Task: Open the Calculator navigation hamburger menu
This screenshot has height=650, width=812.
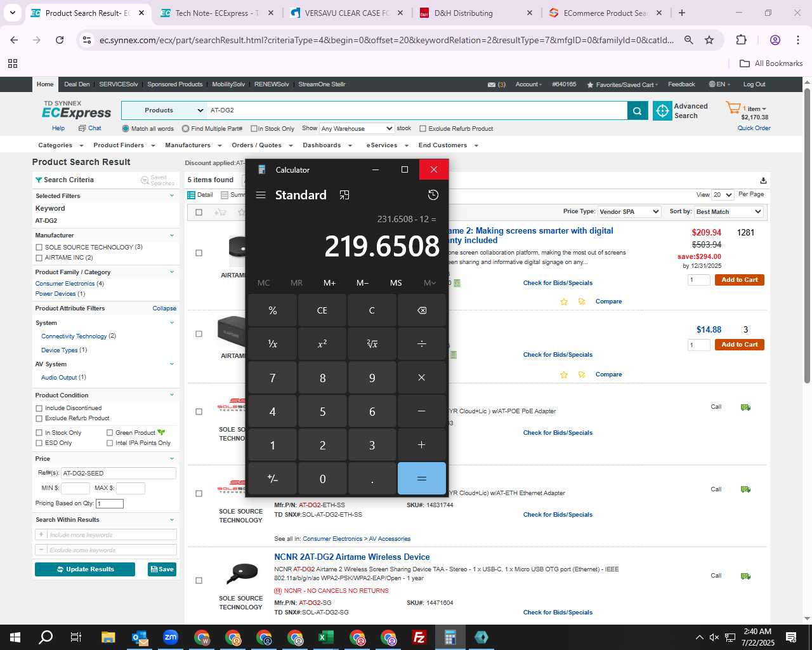Action: (x=260, y=195)
